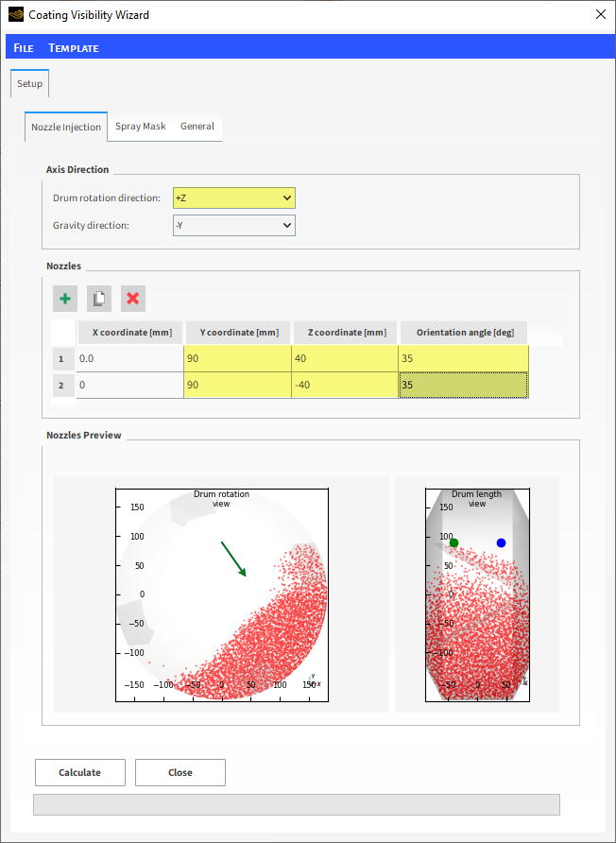Switch to the General tab
The image size is (616, 843).
(197, 127)
